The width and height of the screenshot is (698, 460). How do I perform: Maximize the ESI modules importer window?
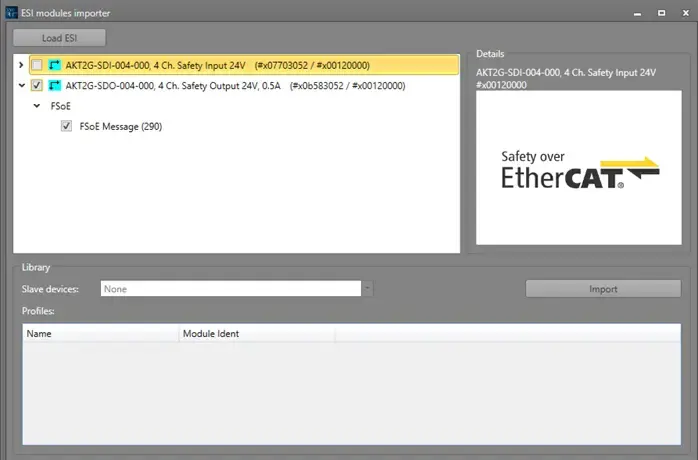pyautogui.click(x=661, y=13)
